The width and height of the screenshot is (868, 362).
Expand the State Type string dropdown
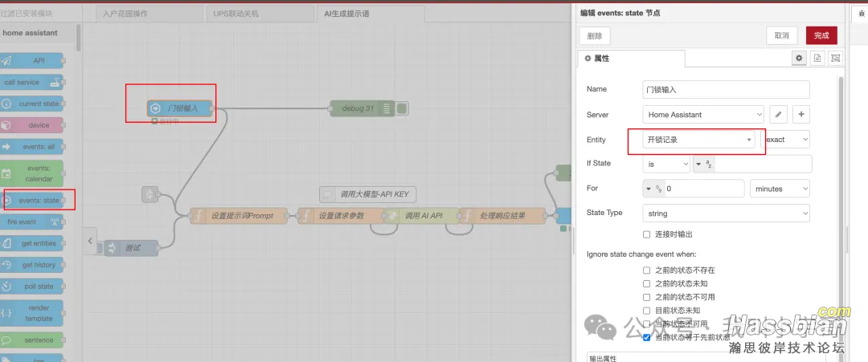[726, 214]
